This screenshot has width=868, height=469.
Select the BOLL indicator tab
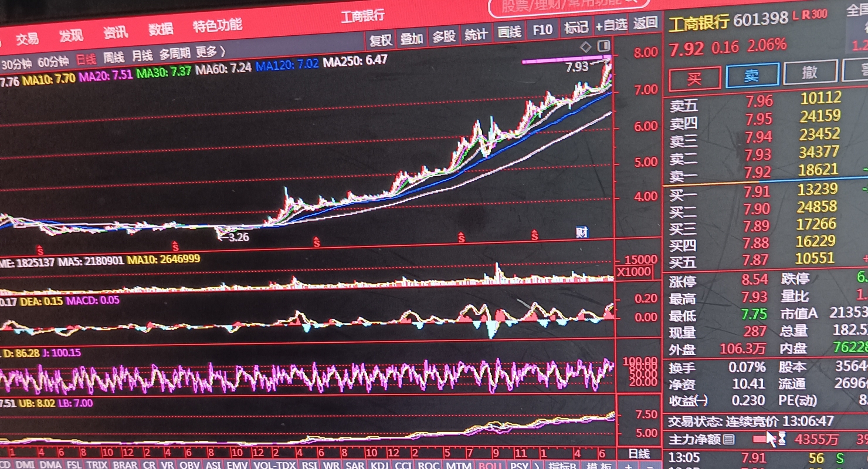[x=490, y=465]
